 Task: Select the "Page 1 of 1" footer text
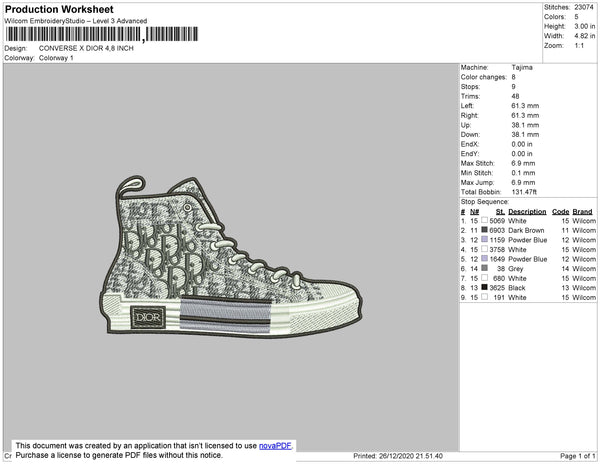[578, 456]
